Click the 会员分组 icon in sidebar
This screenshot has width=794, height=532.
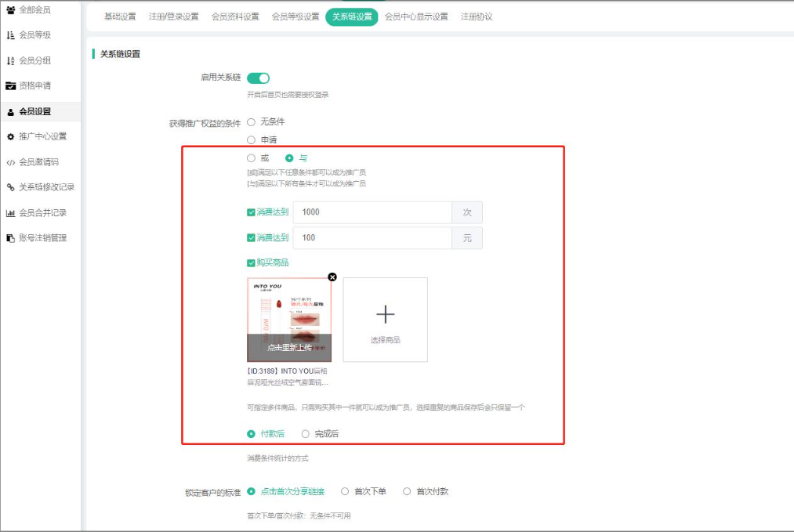(10, 61)
